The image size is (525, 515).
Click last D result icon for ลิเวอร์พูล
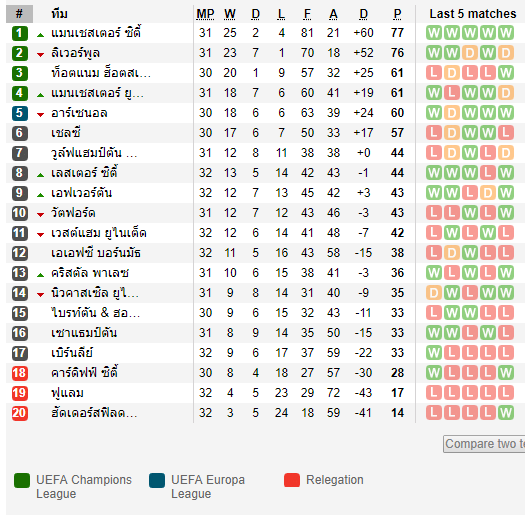point(506,53)
